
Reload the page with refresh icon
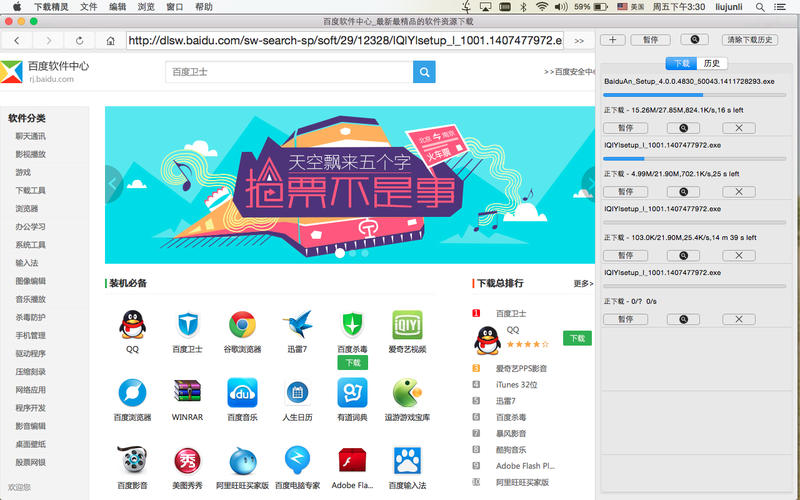(80, 40)
